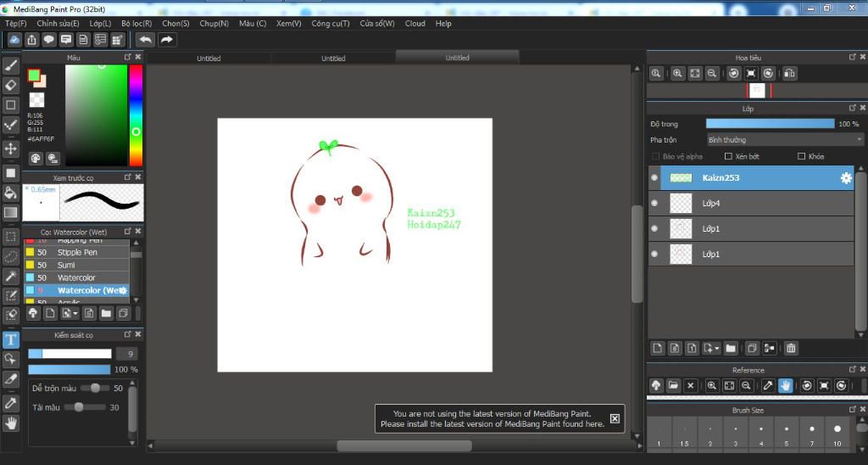
Task: Enable the Khóa lock checkbox
Action: tap(801, 156)
